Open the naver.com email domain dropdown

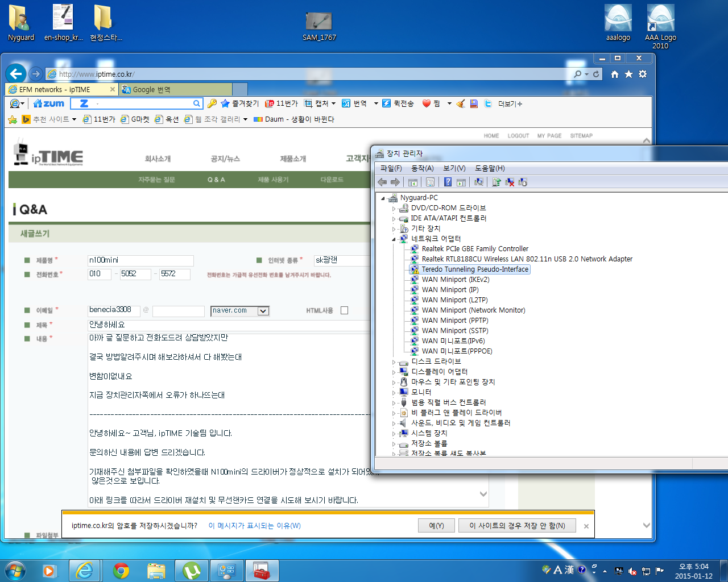click(x=263, y=311)
